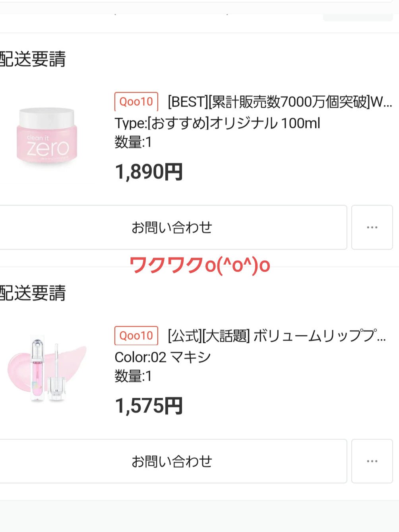Viewport: 399px width, 532px height.
Task: Click the second 配送要請 status heading
Action: click(33, 293)
